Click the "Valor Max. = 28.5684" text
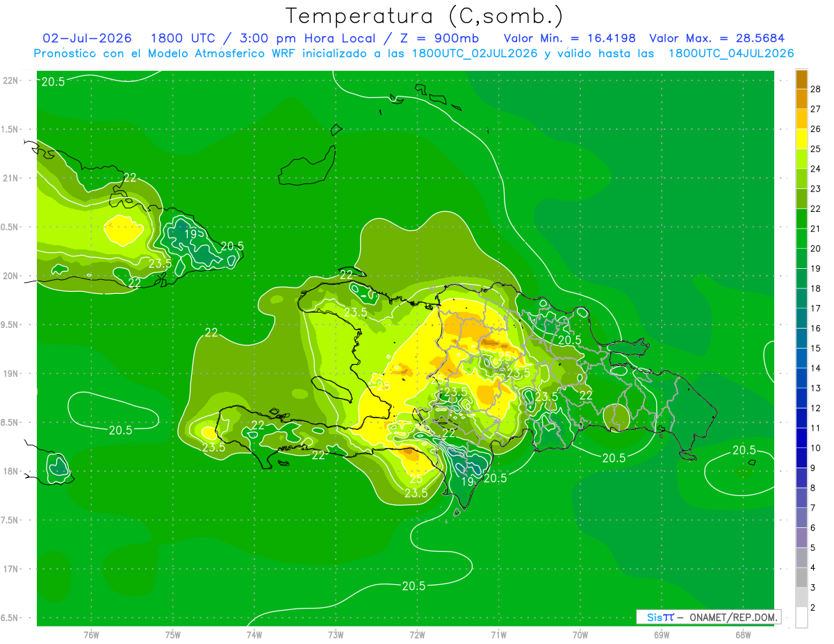 (717, 38)
